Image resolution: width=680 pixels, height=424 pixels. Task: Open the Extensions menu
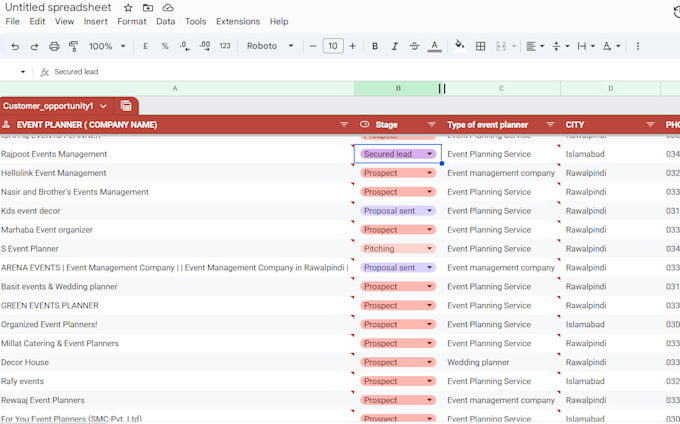[x=238, y=21]
